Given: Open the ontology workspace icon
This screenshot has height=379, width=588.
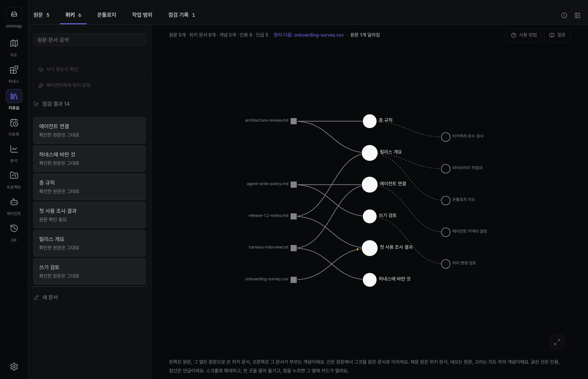Looking at the screenshot, I should [14, 14].
